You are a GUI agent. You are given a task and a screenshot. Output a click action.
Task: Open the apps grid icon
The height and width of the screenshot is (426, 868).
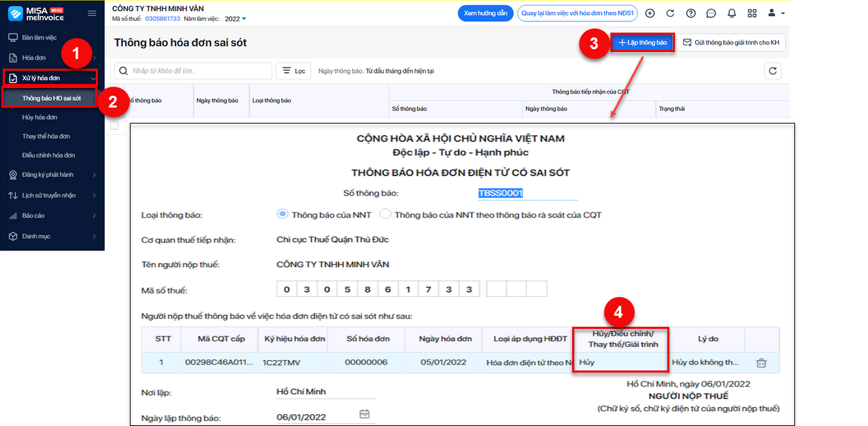coord(752,13)
